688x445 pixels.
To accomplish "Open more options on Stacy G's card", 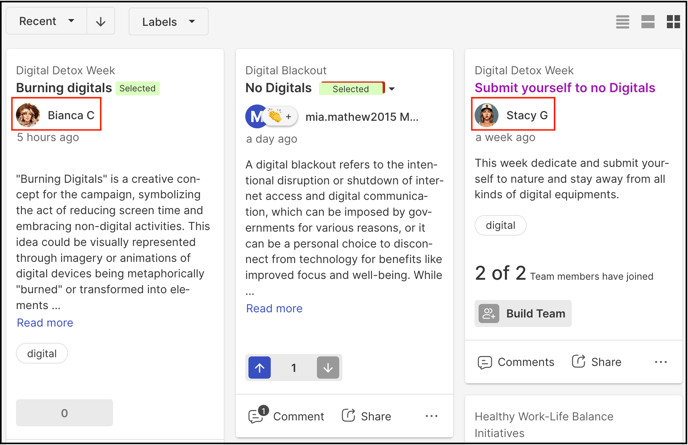I will coord(660,362).
